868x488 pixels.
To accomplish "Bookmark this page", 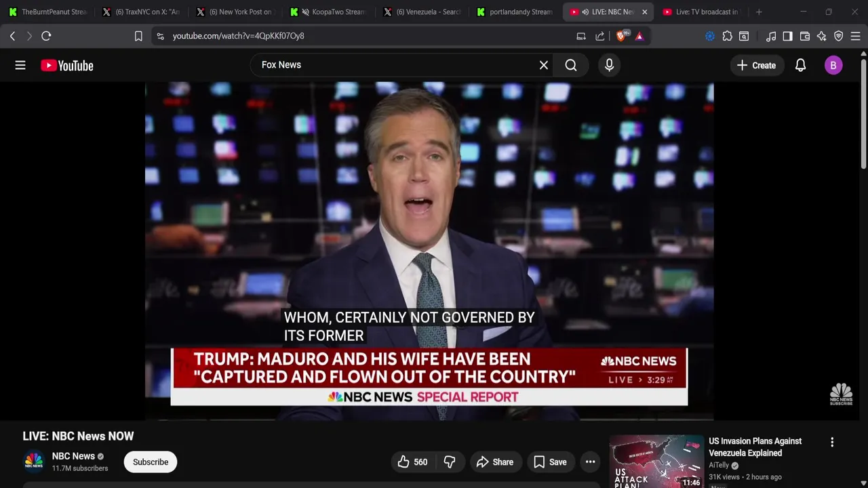I will point(138,36).
